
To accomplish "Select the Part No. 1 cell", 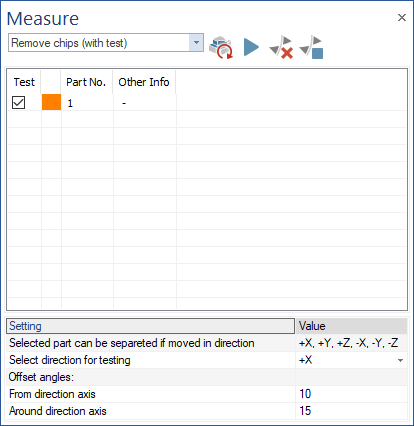I will [x=87, y=103].
